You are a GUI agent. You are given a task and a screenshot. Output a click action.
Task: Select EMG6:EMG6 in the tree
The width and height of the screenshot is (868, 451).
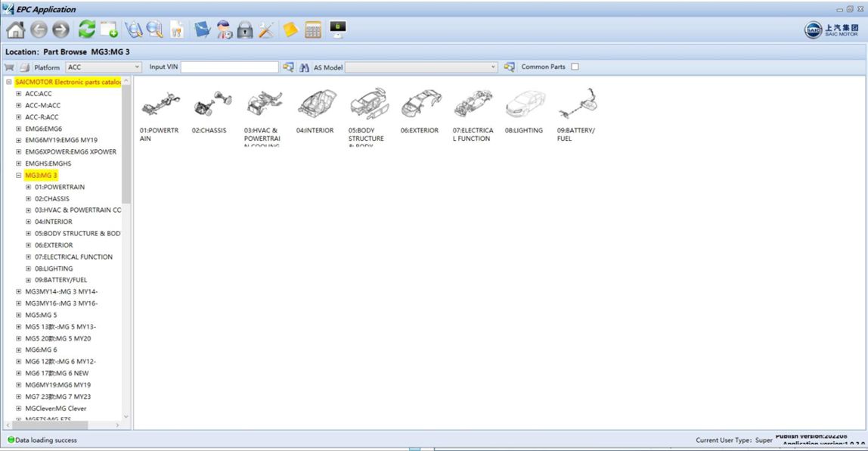[x=43, y=129]
